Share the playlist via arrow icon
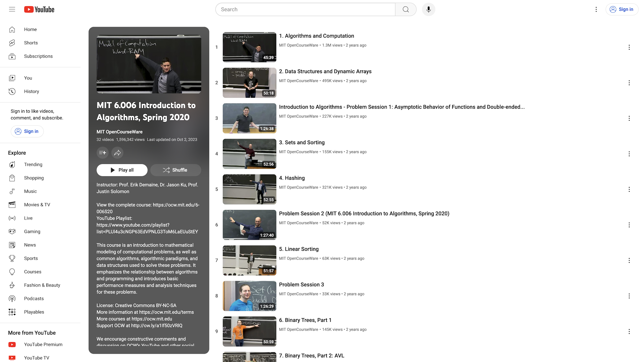The width and height of the screenshot is (644, 362). (117, 153)
